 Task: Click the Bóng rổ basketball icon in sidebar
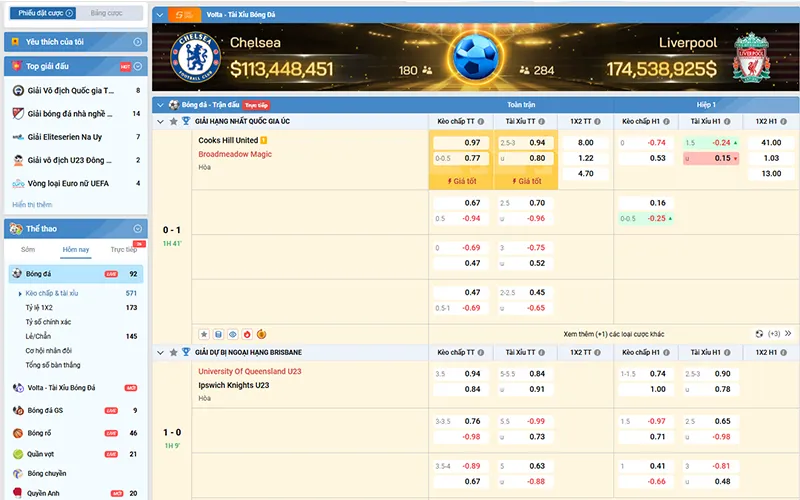click(x=18, y=433)
